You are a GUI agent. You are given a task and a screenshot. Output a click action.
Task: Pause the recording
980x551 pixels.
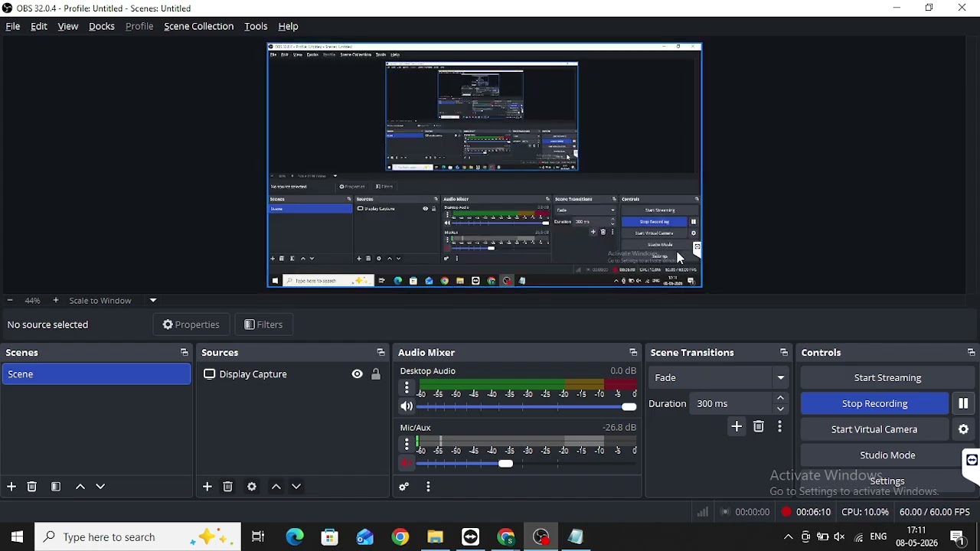(963, 403)
